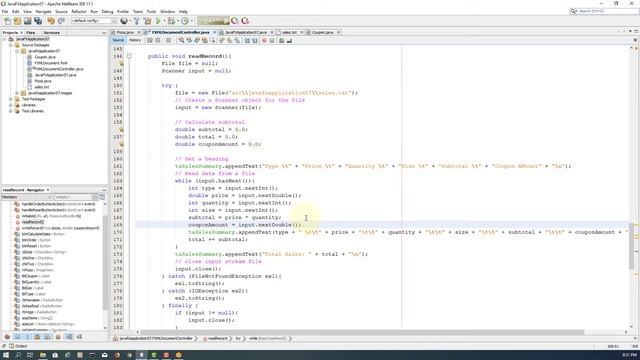Expand the javafxapplication57.images package
Viewport: 640px width, 360px height.
pyautogui.click(x=17, y=93)
